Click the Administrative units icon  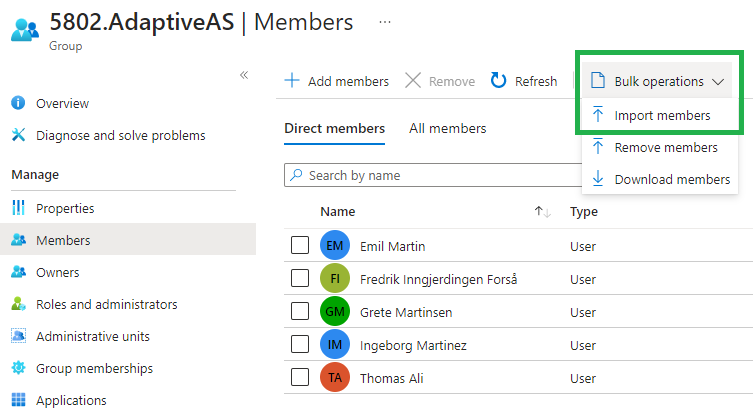(x=18, y=336)
